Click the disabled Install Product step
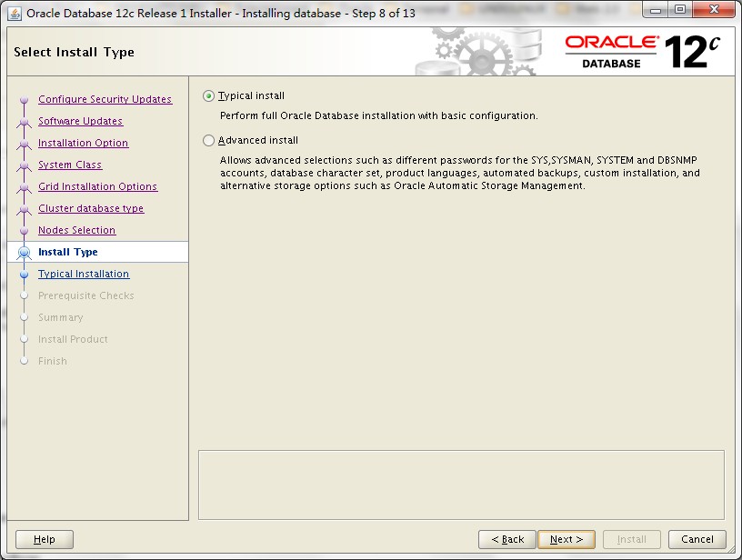 coord(73,339)
